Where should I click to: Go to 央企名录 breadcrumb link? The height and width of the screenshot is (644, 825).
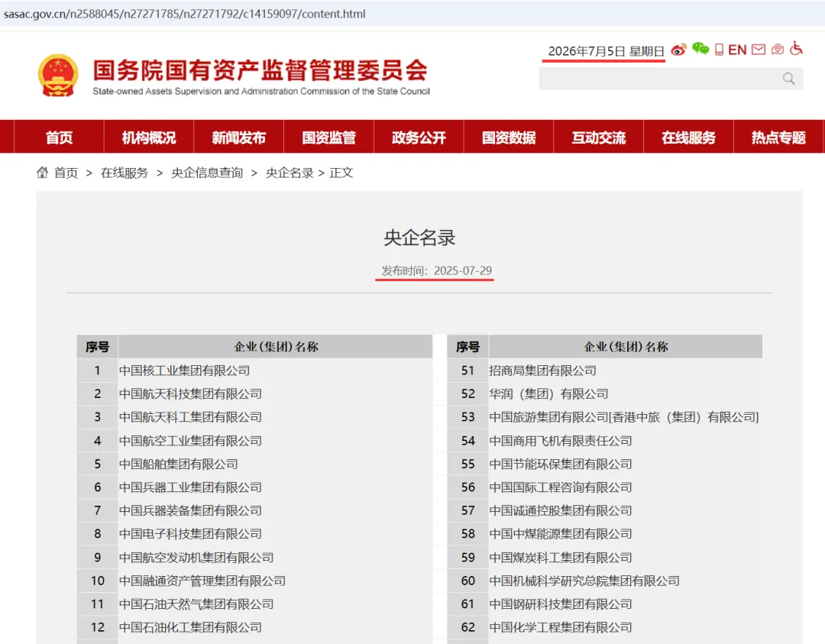click(290, 173)
